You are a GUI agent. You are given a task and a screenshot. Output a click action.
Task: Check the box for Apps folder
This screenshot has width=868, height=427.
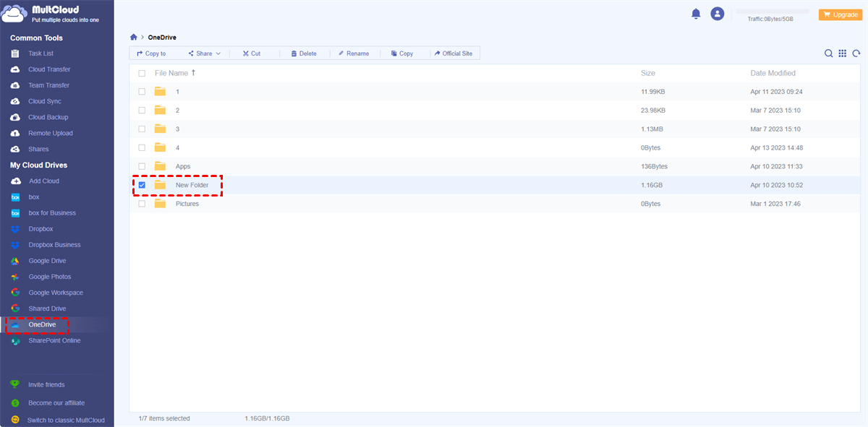[142, 166]
